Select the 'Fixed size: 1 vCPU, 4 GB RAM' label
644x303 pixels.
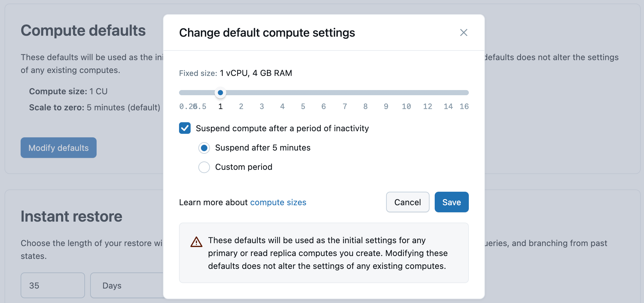235,73
